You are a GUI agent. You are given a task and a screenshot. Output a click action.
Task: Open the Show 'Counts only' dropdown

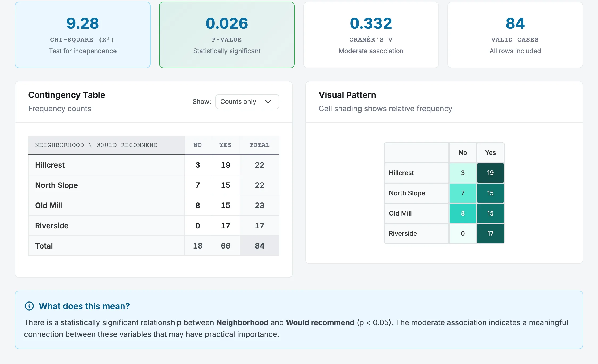[247, 102]
